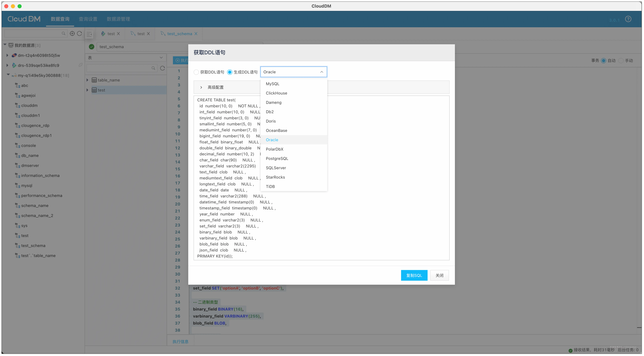Click the datasource search input field

click(x=32, y=34)
